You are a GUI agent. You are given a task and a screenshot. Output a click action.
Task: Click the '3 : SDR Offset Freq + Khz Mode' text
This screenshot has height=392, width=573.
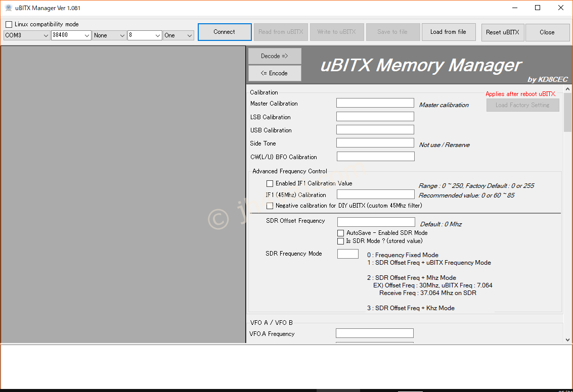pyautogui.click(x=411, y=308)
